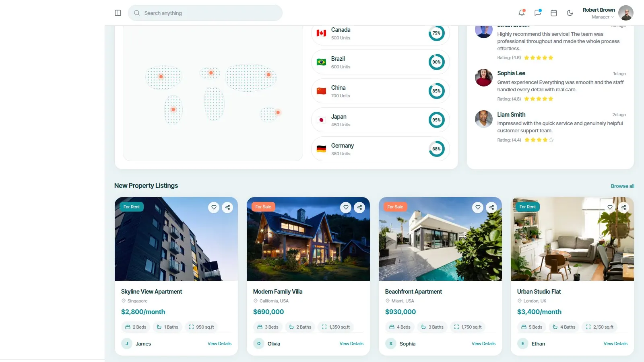Viewport: 644px width, 362px height.
Task: View Details for Olivia's listing
Action: (x=351, y=343)
